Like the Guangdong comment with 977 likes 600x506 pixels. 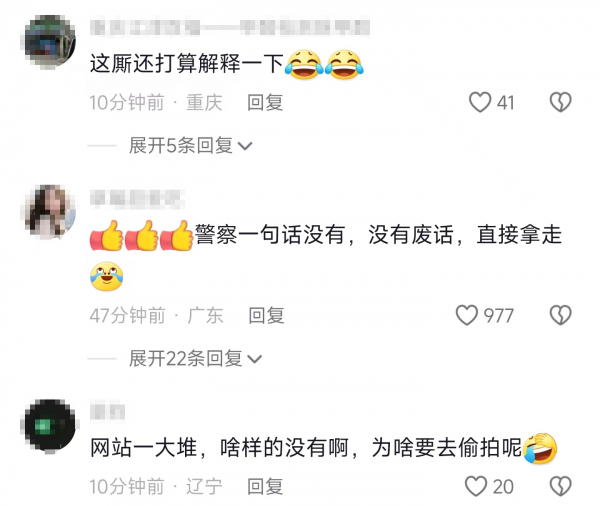point(466,315)
